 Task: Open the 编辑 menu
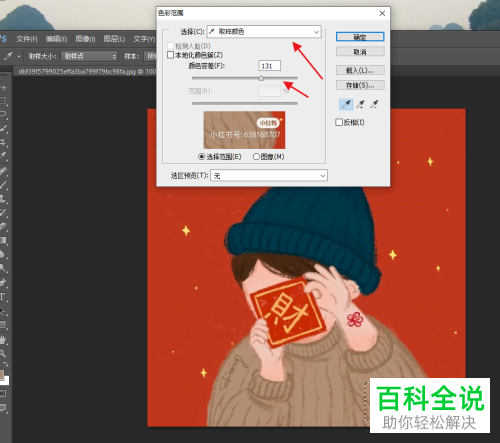point(56,39)
